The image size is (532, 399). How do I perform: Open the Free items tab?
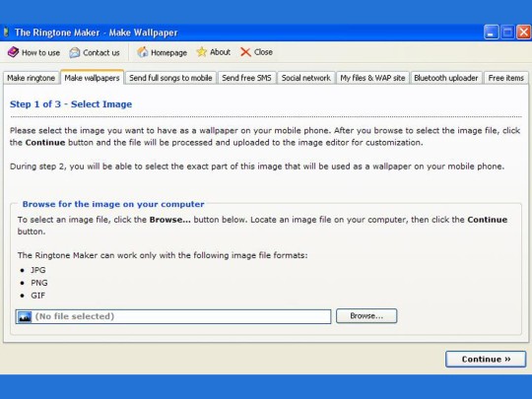[x=505, y=78]
